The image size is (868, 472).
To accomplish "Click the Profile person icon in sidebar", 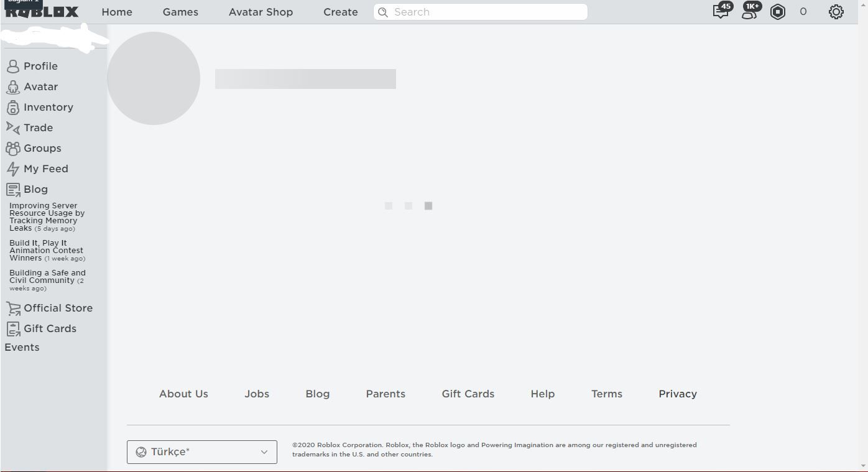I will click(x=12, y=67).
